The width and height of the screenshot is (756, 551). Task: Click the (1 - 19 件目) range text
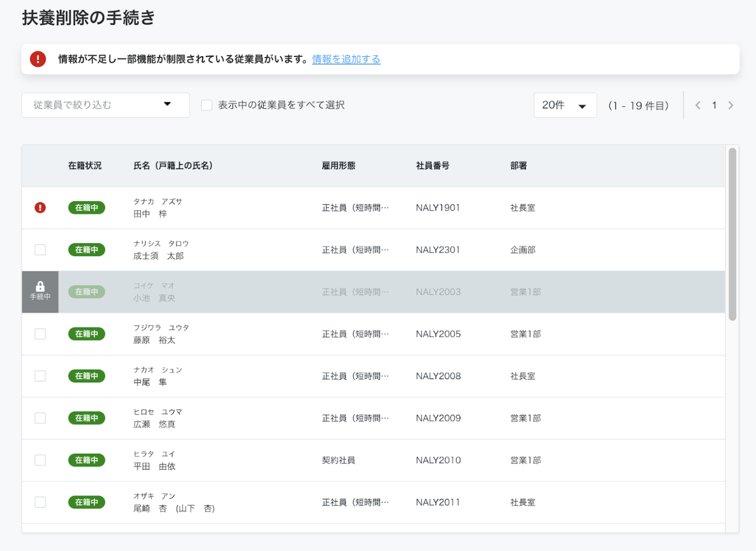[639, 105]
